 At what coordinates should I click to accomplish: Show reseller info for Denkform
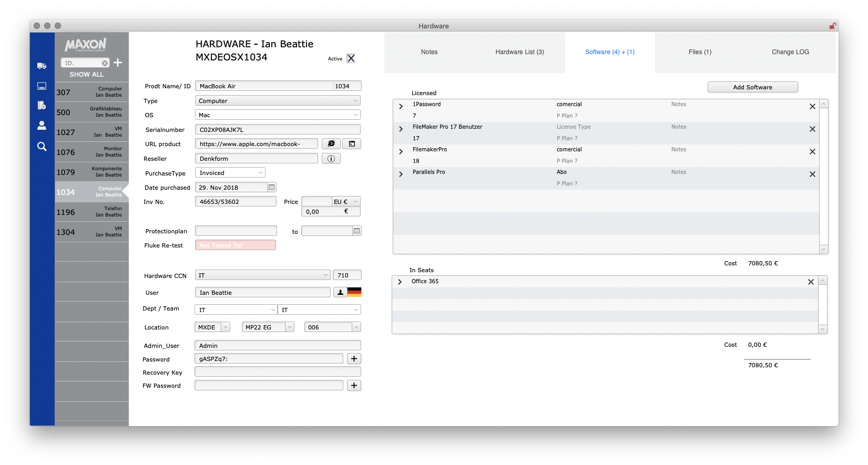pyautogui.click(x=331, y=159)
